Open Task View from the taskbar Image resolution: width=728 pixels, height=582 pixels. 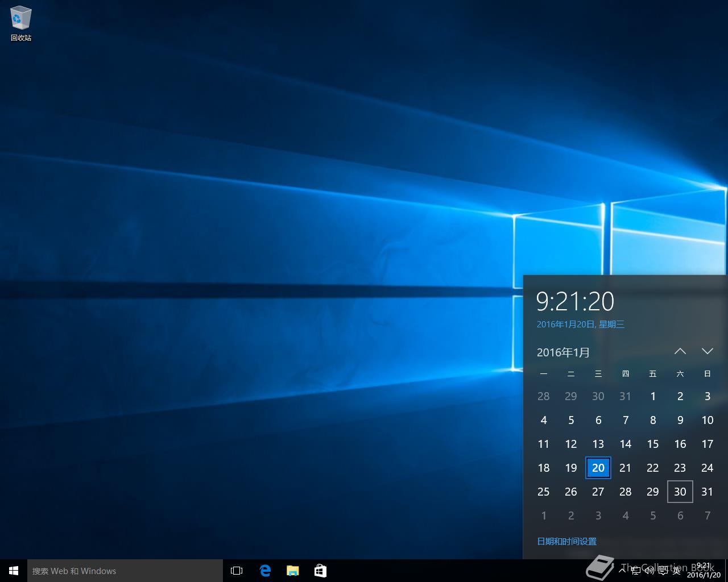(237, 571)
